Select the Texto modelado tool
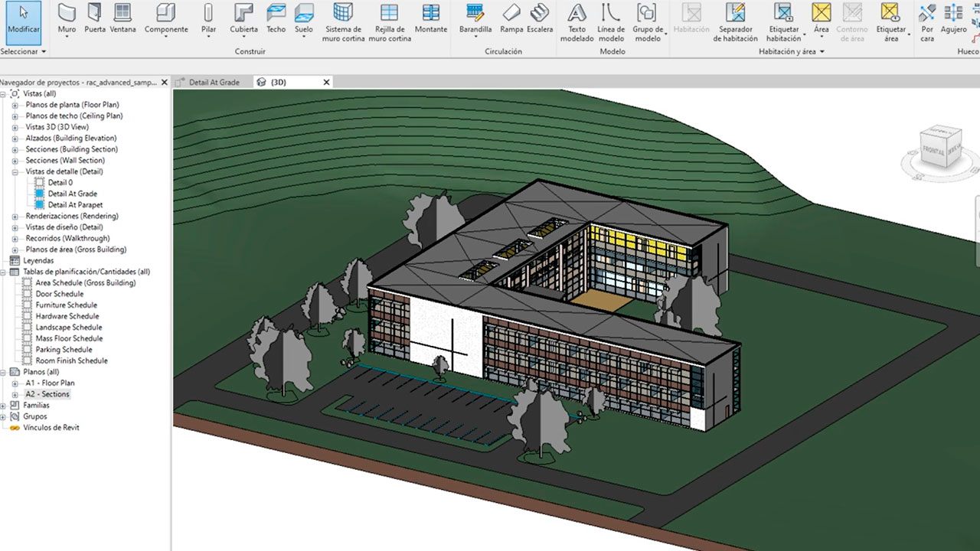Image resolution: width=980 pixels, height=551 pixels. (x=577, y=21)
